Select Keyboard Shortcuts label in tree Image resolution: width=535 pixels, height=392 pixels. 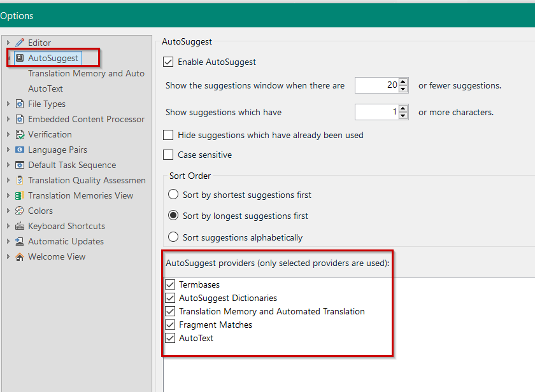[x=66, y=226]
